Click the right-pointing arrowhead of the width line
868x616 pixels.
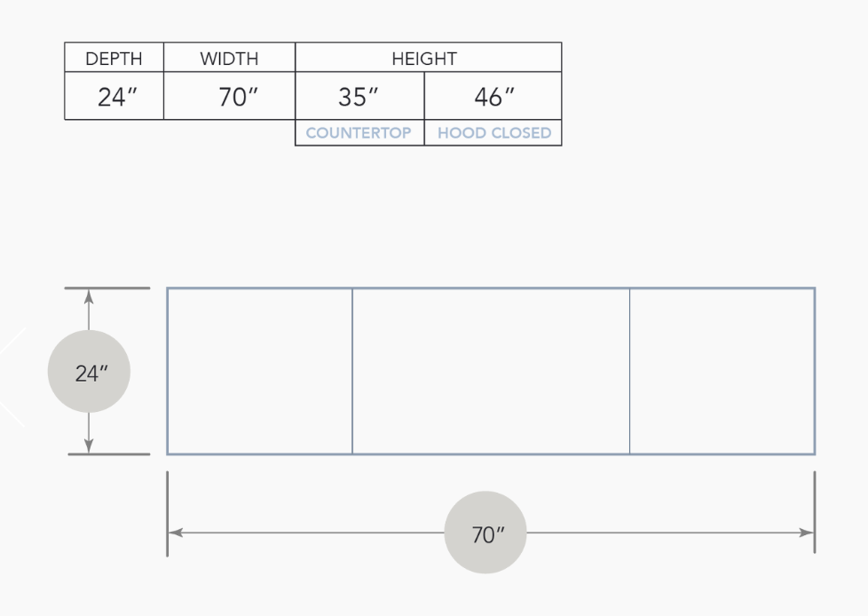[x=807, y=533]
